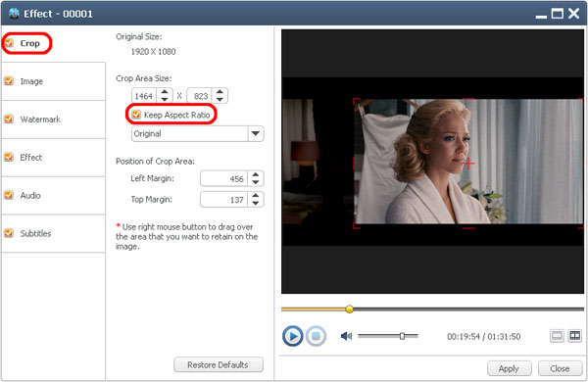Toggle the Watermark checkbox

9,119
